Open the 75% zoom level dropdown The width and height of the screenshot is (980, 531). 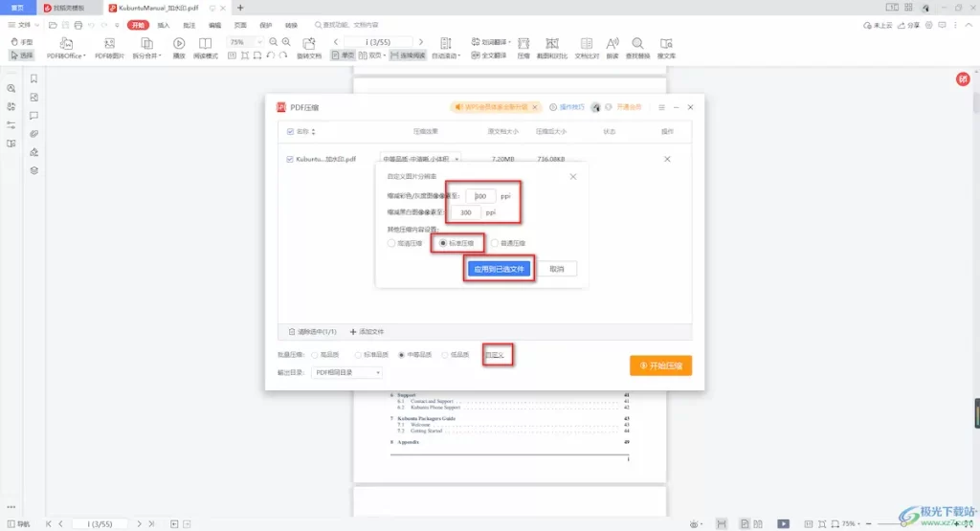coord(245,42)
